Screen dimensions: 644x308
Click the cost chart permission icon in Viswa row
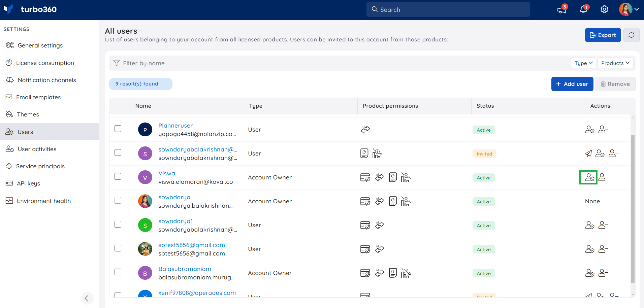tap(406, 177)
